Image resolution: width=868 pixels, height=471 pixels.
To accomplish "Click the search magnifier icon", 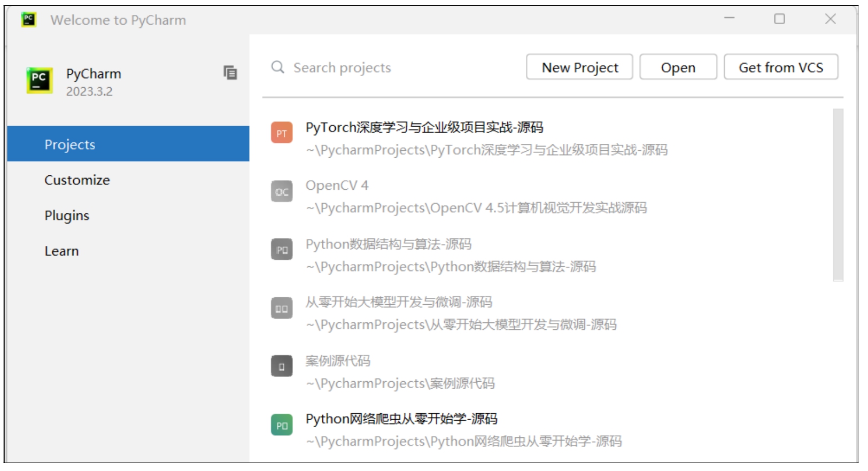I will [278, 67].
